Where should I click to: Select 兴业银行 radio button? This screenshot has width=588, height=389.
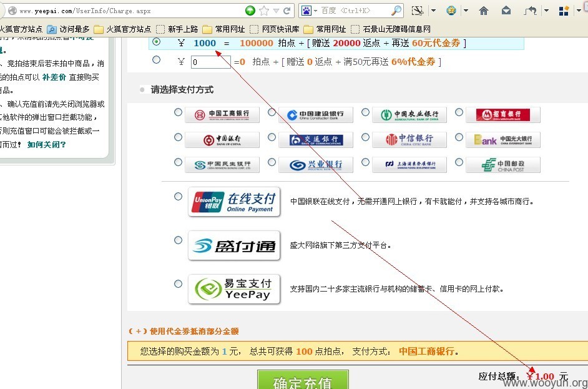click(272, 162)
